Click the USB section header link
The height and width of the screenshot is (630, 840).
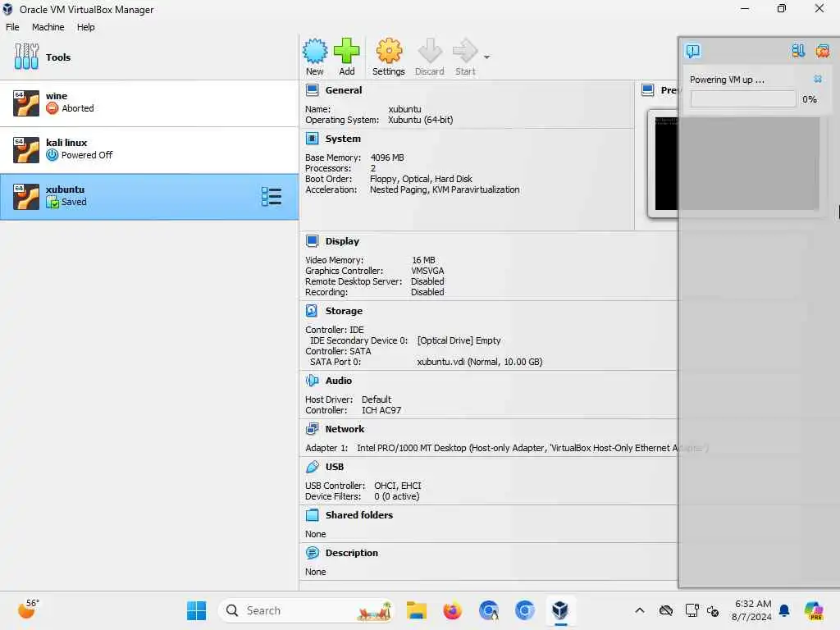[x=335, y=467]
